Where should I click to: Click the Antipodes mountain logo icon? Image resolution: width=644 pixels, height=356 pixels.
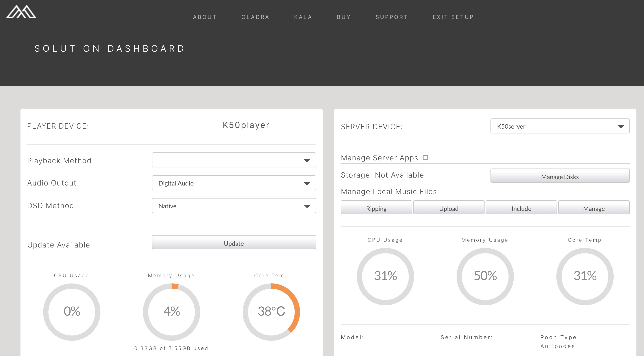coord(21,12)
